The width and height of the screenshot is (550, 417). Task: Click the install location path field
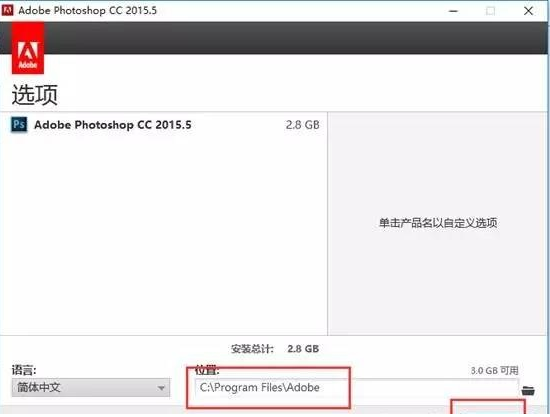pyautogui.click(x=356, y=388)
